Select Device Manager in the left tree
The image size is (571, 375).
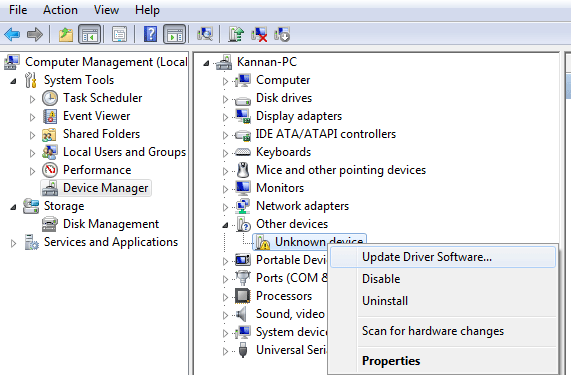pos(106,188)
